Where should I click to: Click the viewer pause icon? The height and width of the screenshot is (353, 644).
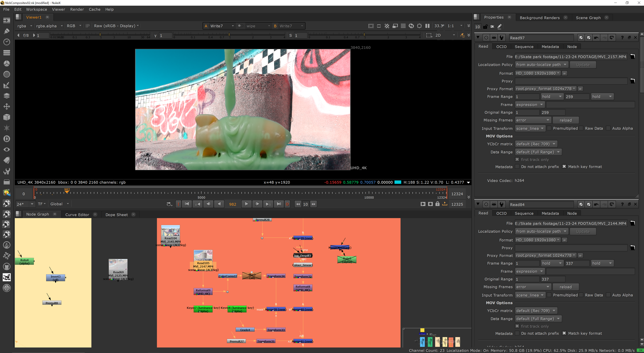click(x=427, y=26)
